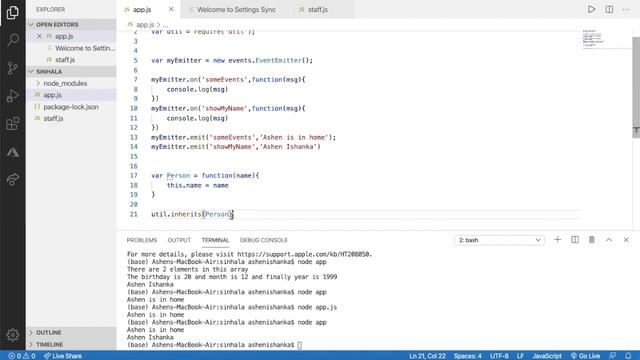Open the Explorer view in activity bar
The image size is (640, 360).
pyautogui.click(x=13, y=13)
